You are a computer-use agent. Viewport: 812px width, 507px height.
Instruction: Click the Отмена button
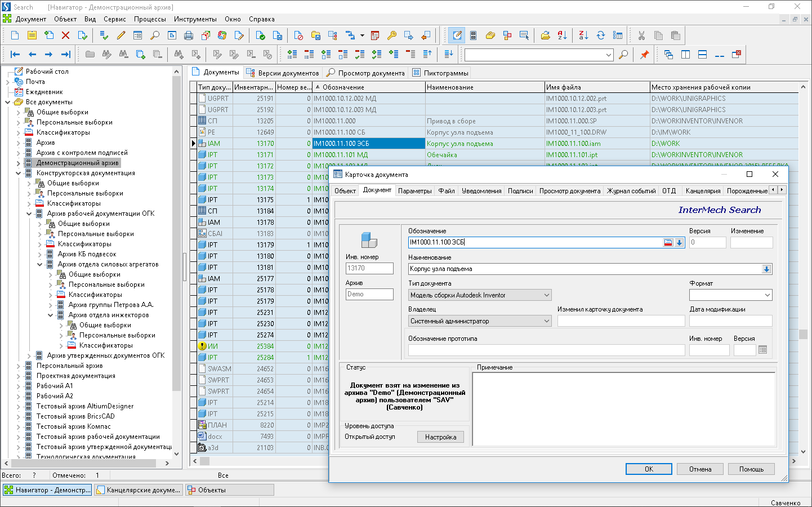coord(700,469)
